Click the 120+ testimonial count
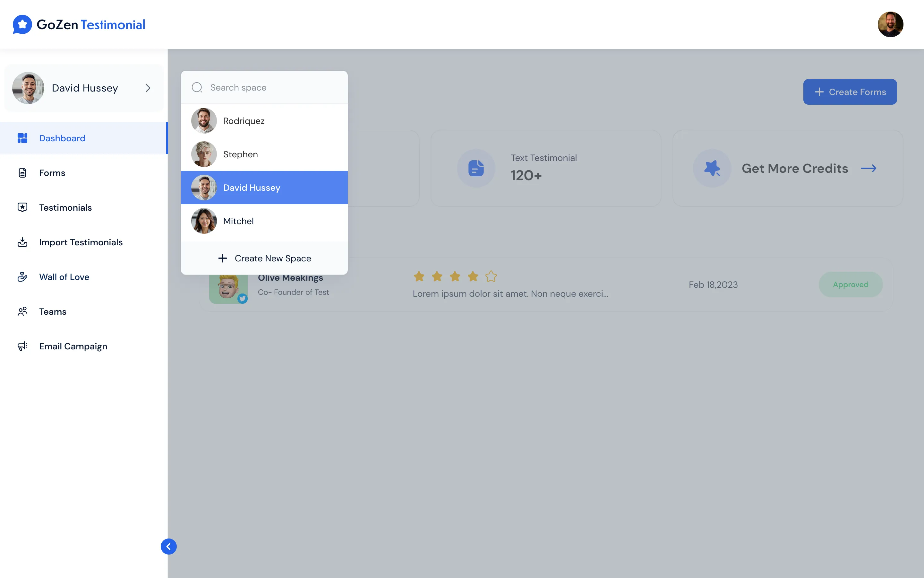Image resolution: width=924 pixels, height=578 pixels. pos(526,175)
